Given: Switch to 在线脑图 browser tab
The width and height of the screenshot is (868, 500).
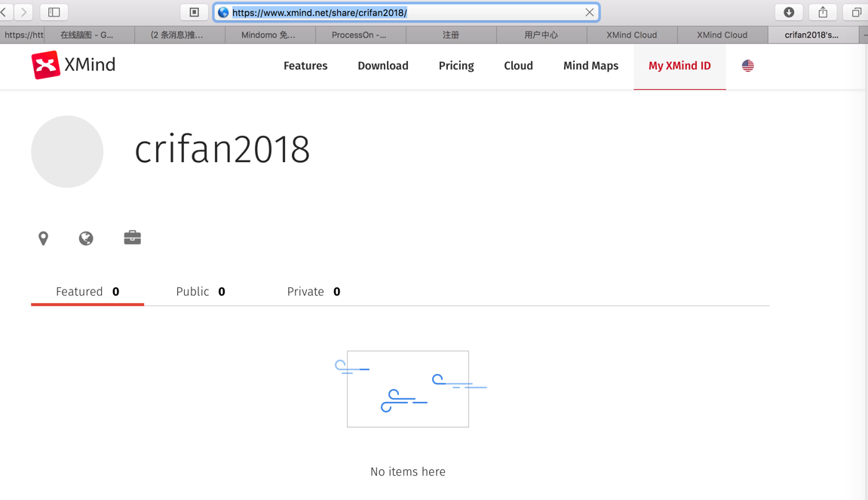Looking at the screenshot, I should pos(90,35).
